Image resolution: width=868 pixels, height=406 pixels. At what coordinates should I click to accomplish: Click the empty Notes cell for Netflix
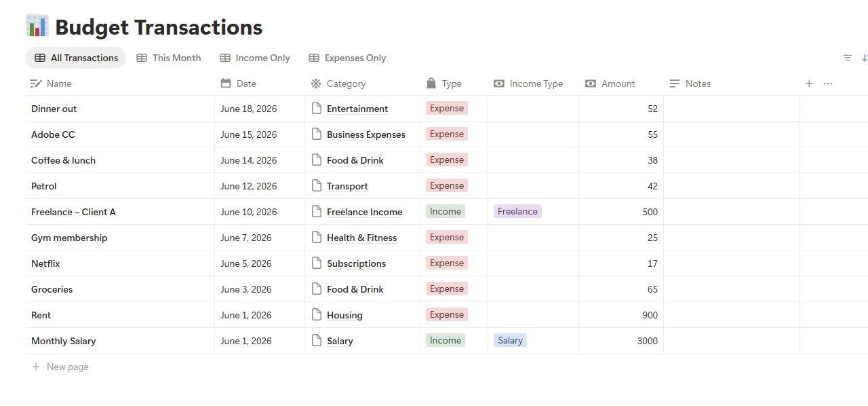pos(732,263)
